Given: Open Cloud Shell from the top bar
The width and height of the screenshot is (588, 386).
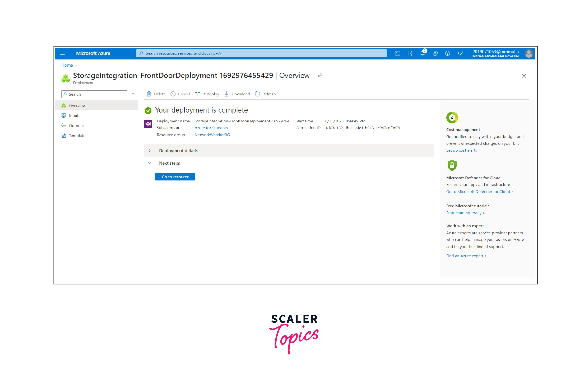Looking at the screenshot, I should click(397, 53).
